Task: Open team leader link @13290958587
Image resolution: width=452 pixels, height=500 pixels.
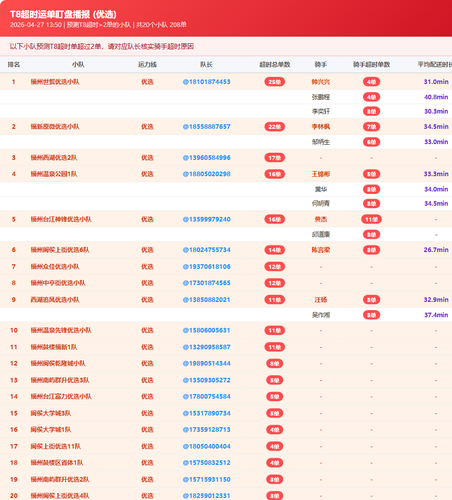Action: click(206, 347)
